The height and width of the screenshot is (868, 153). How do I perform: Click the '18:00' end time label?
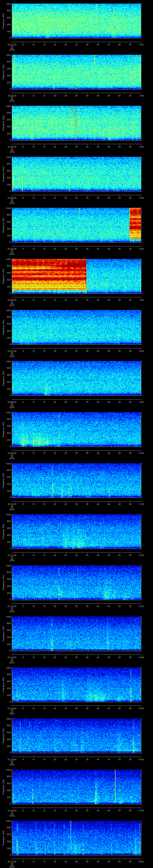(141, 861)
